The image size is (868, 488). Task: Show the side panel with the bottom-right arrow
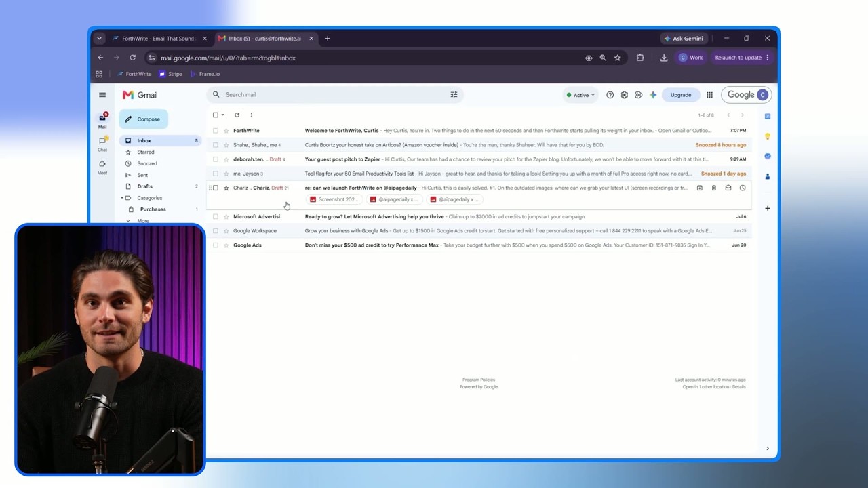767,448
